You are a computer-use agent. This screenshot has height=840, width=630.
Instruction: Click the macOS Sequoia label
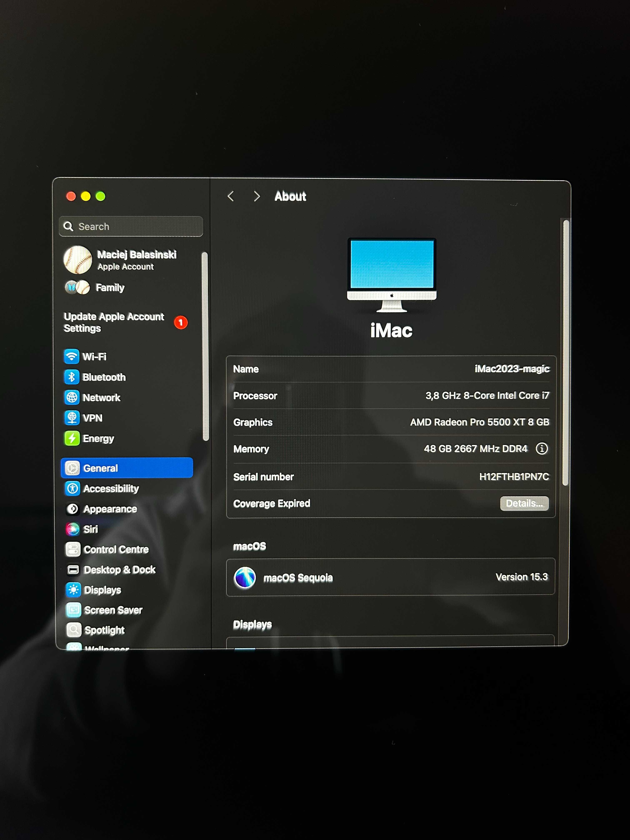[298, 577]
